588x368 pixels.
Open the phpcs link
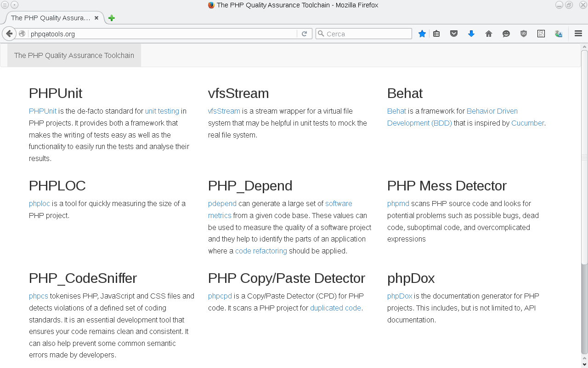[x=39, y=296]
